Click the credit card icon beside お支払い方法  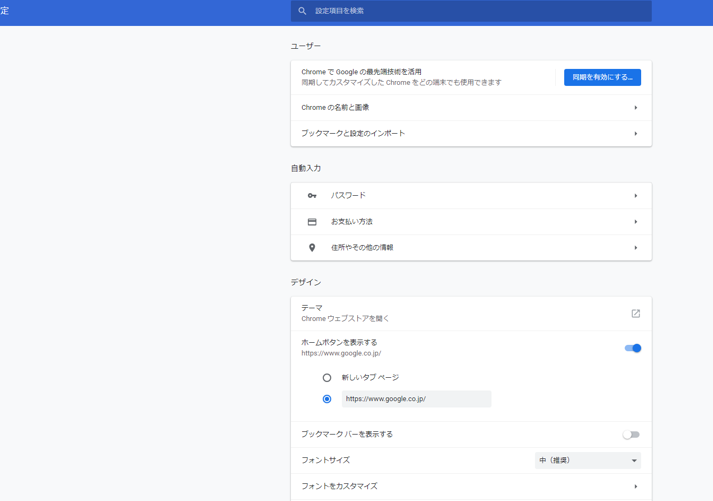coord(312,222)
